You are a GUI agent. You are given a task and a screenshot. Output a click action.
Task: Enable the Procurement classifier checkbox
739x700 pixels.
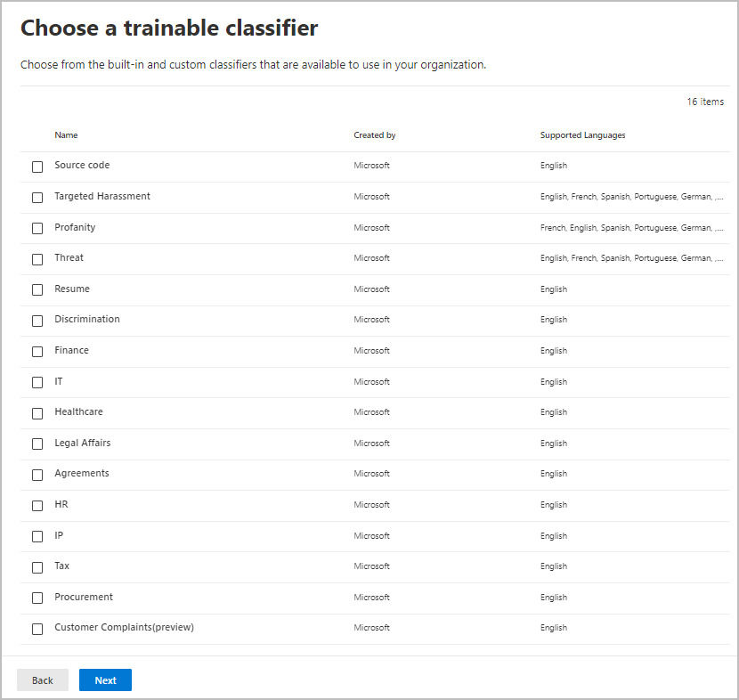point(37,598)
